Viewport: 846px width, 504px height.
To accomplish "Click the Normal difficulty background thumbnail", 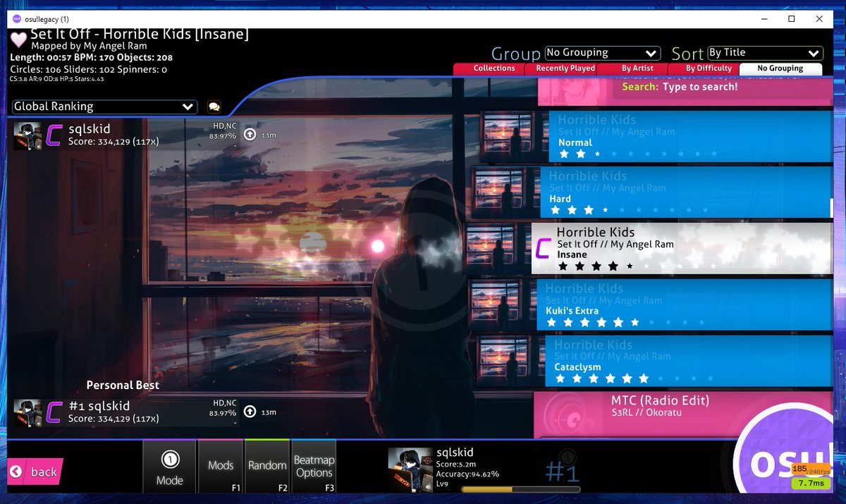I will 514,137.
